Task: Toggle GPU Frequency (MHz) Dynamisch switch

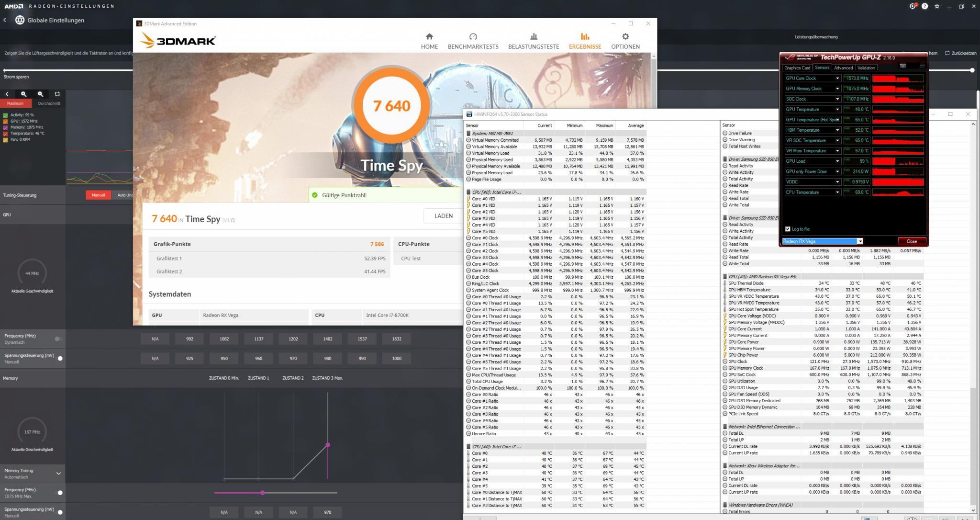Action: 58,339
